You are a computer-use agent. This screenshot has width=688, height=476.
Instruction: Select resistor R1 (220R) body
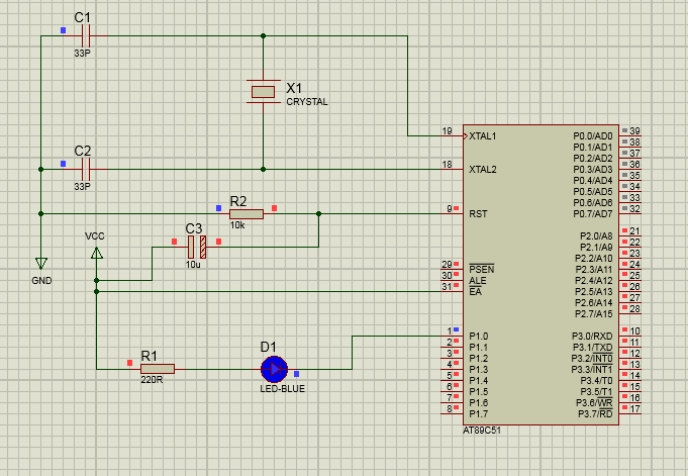[157, 369]
